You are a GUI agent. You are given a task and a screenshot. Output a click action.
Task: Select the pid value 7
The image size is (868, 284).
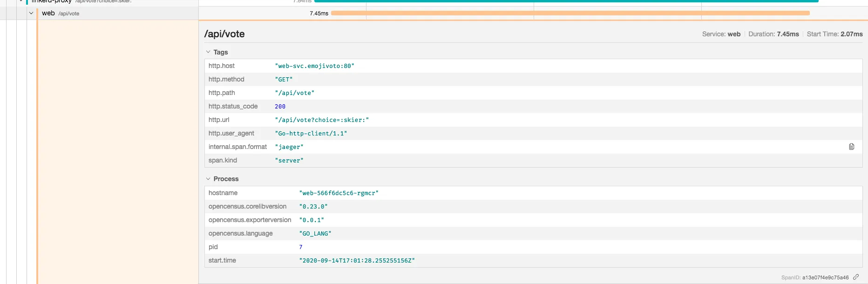[x=300, y=247]
